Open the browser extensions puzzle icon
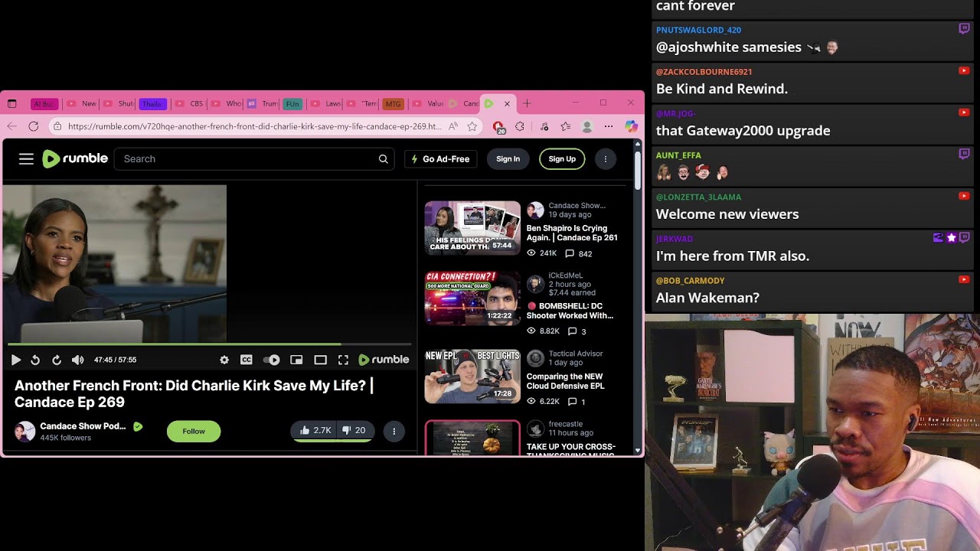Image resolution: width=980 pixels, height=551 pixels. 520,126
